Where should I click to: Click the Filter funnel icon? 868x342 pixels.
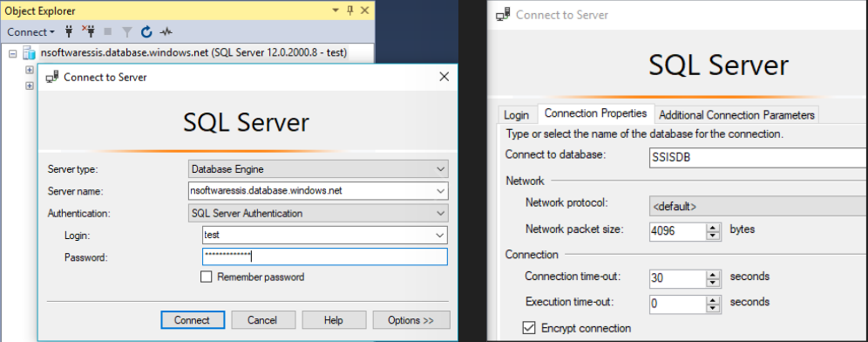coord(126,32)
